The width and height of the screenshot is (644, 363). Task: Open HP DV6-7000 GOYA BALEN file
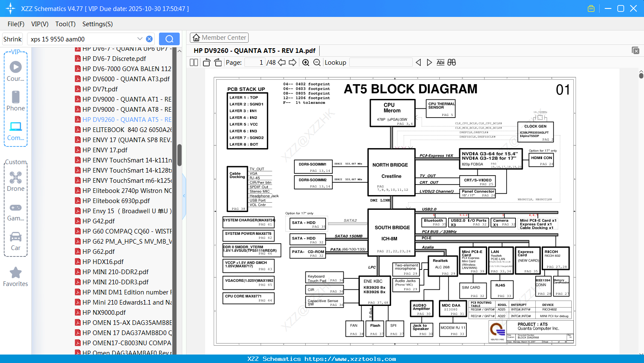(123, 69)
